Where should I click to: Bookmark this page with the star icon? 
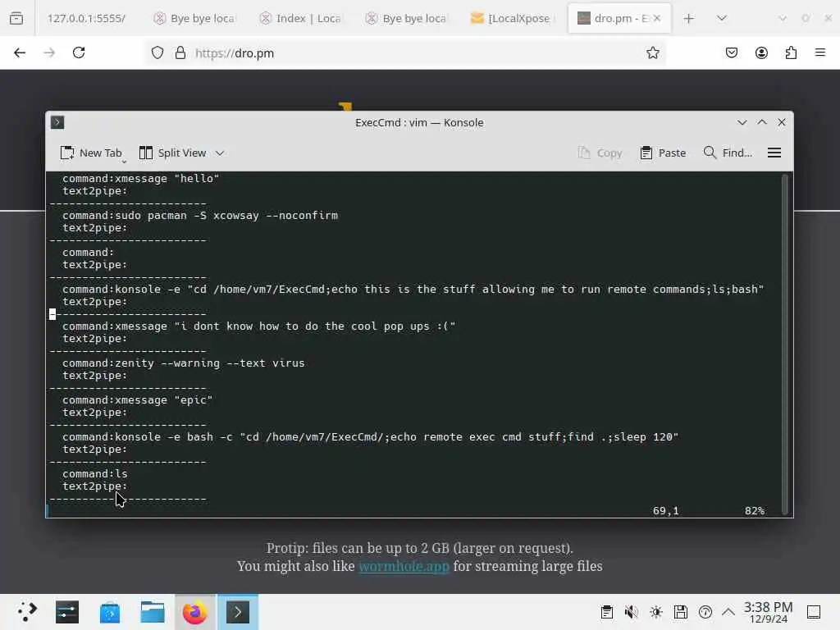point(652,52)
